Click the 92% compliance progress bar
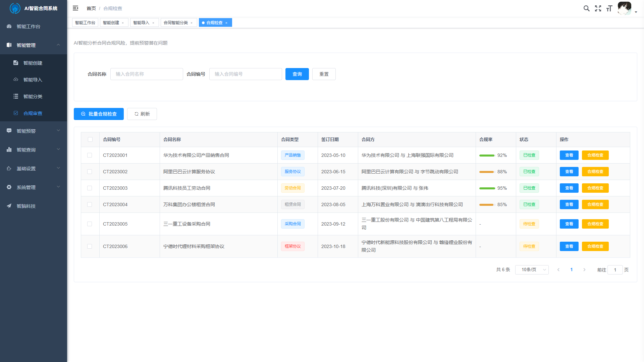Viewport: 644px width, 362px height. point(487,155)
